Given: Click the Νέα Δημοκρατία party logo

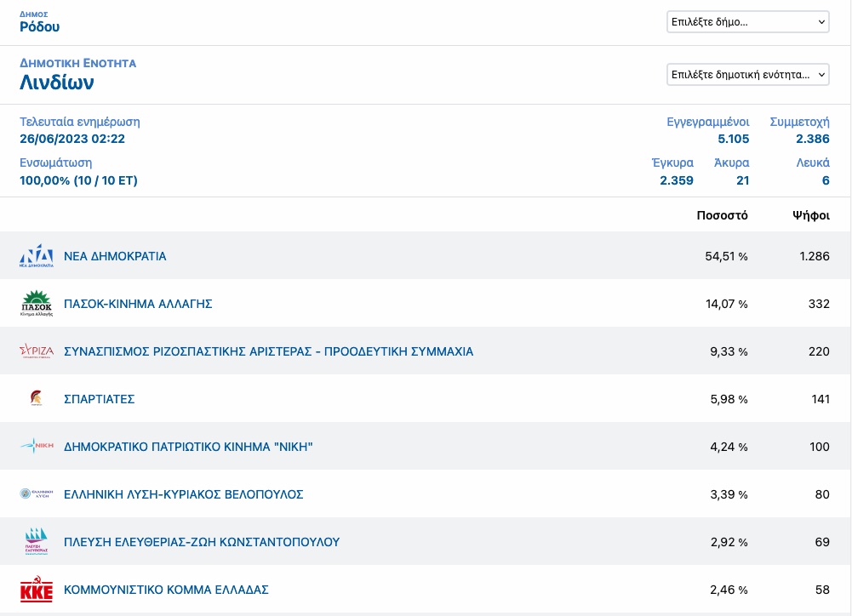Looking at the screenshot, I should click(37, 256).
